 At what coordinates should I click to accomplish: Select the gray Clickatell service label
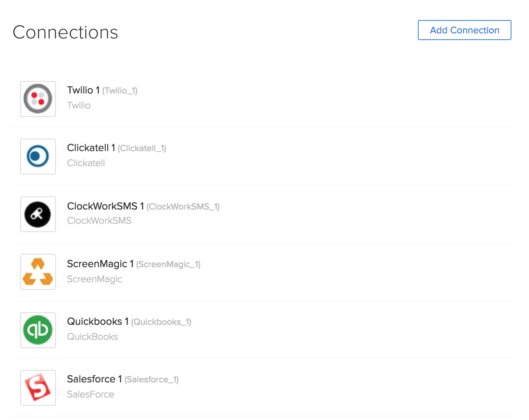86,163
